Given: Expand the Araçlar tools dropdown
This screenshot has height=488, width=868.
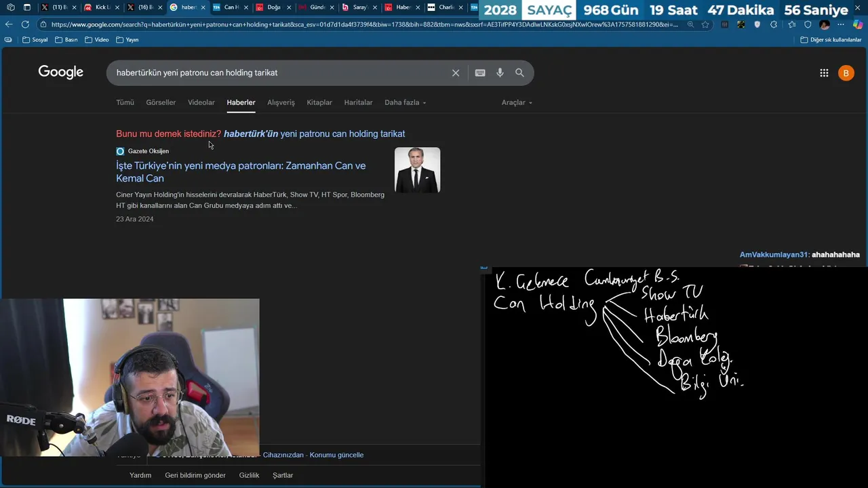Looking at the screenshot, I should pos(517,102).
